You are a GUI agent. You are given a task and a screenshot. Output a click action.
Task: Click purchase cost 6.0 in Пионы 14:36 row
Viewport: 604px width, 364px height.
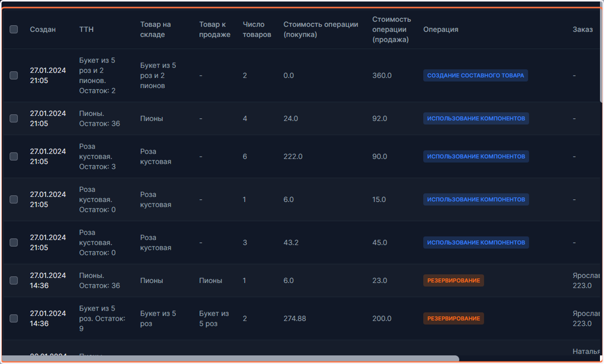[288, 280]
